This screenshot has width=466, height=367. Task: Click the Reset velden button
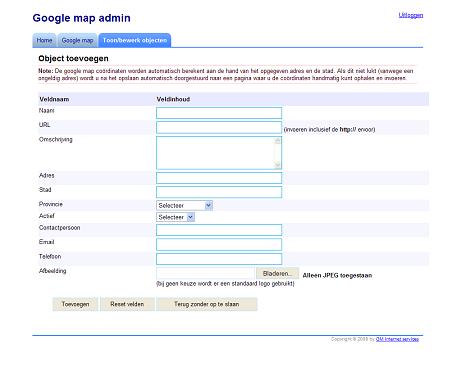(127, 304)
